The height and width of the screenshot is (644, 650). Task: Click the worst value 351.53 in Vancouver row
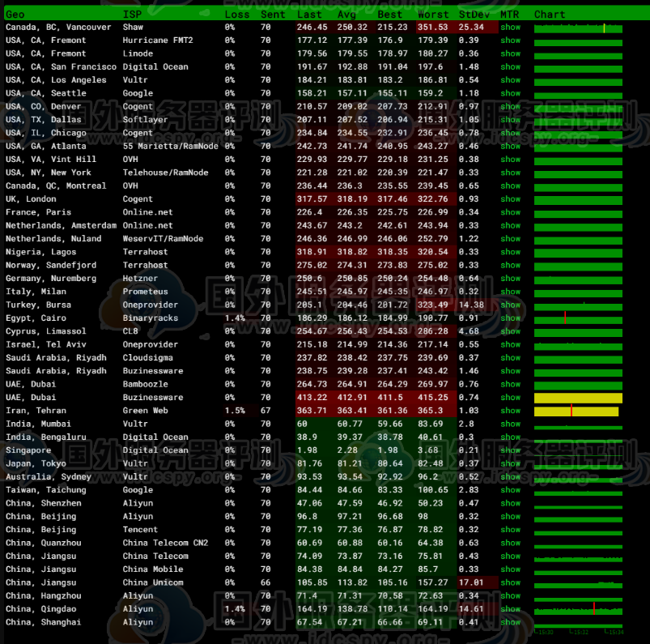(x=433, y=28)
